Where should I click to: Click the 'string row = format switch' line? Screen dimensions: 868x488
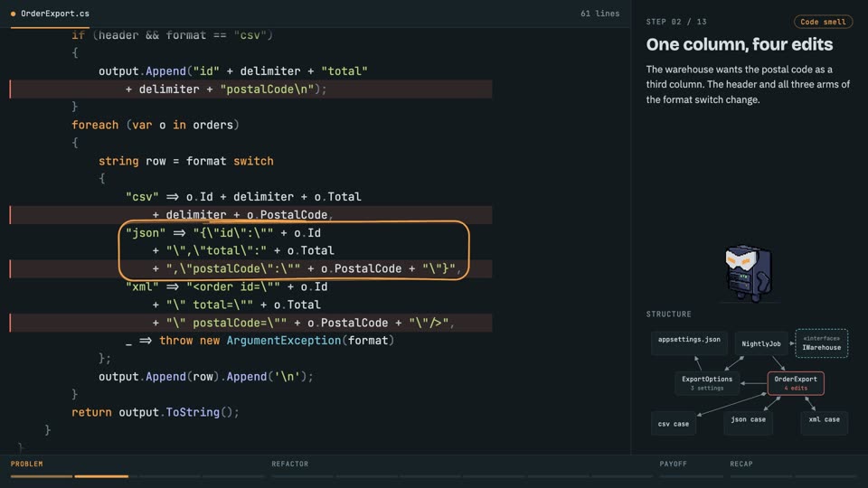tap(186, 161)
